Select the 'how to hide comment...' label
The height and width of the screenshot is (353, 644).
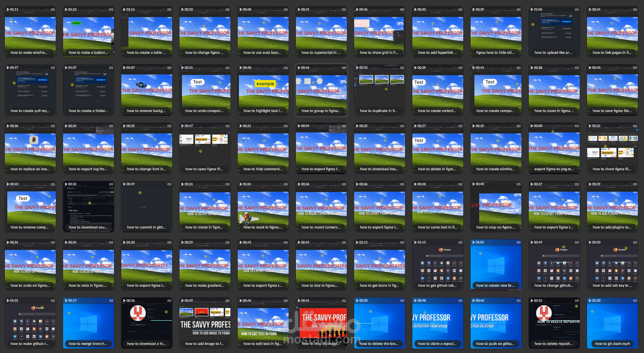pyautogui.click(x=263, y=169)
